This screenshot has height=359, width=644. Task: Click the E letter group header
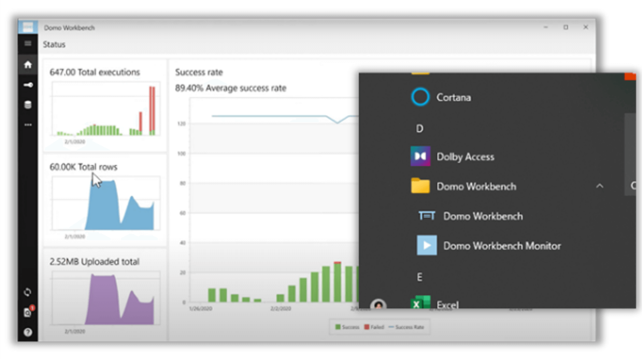point(419,277)
